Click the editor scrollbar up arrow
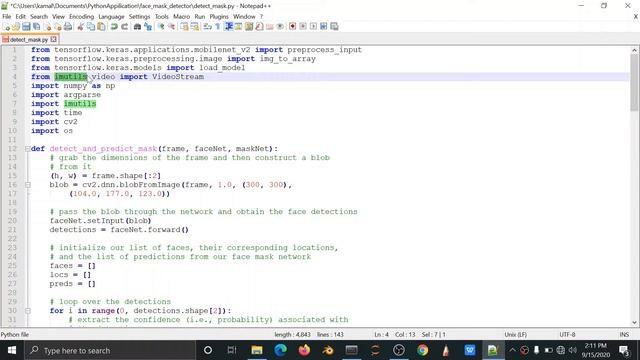Screen dimensions: 640x360 click(x=634, y=50)
